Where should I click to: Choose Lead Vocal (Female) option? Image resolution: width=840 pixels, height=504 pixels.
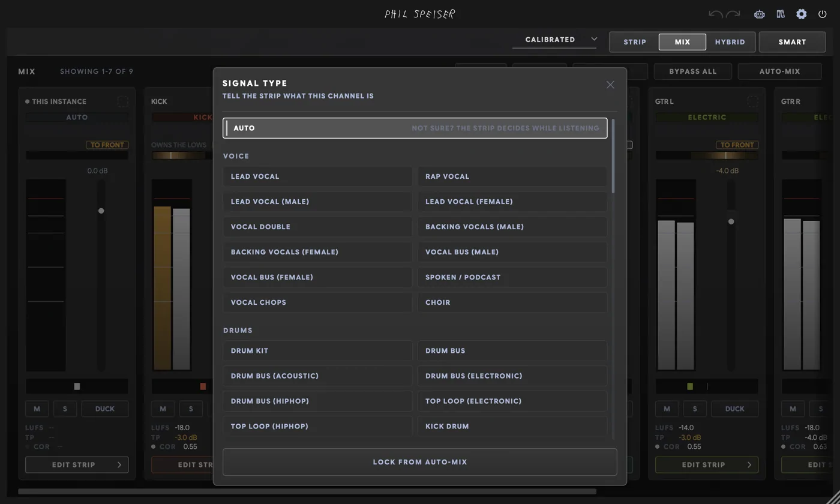point(512,202)
